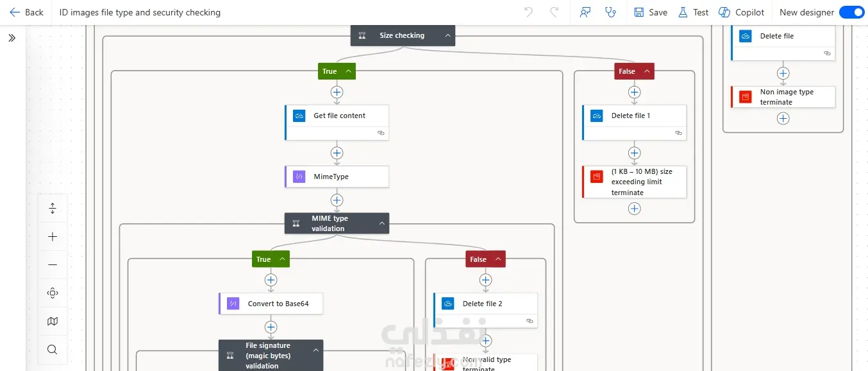Open the feedback person icon in toolbar
868x371 pixels.
point(585,12)
